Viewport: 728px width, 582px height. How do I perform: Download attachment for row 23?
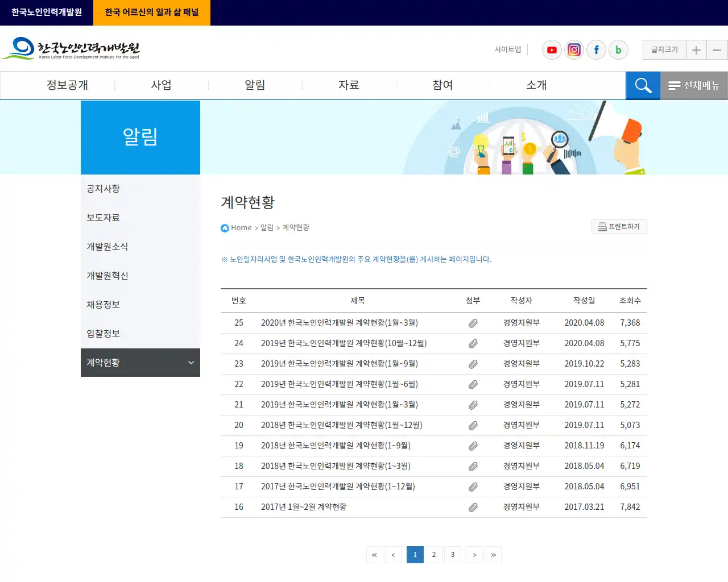pos(473,364)
